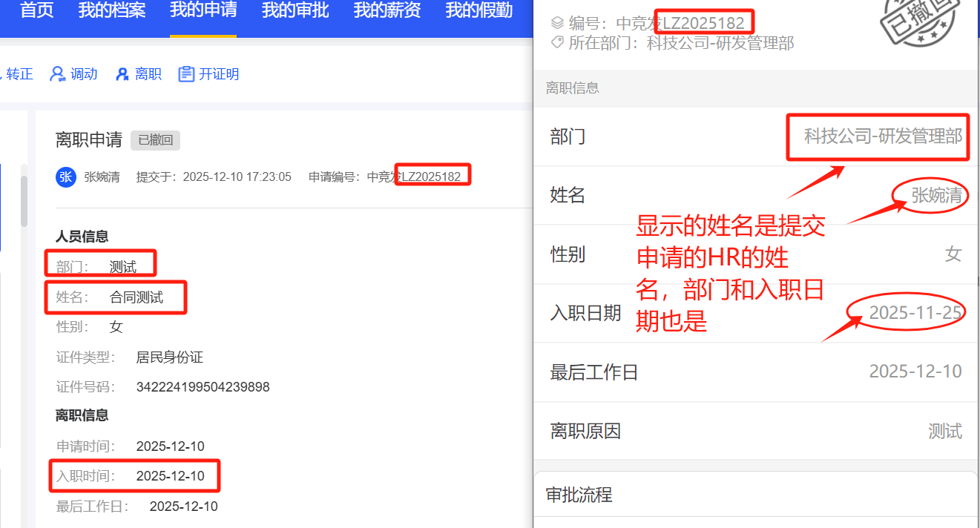Click the 调动 text link
This screenshot has height=528, width=980.
84,74
